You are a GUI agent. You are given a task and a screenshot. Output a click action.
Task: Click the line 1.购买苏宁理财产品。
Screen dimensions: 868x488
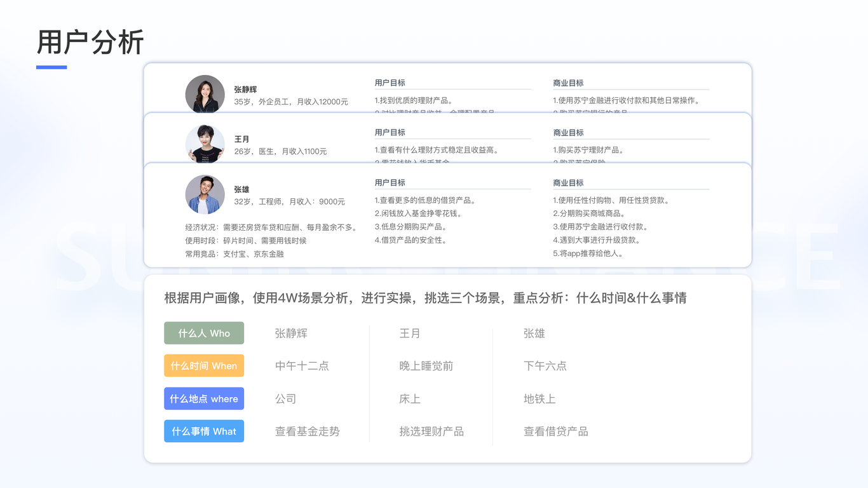(588, 150)
